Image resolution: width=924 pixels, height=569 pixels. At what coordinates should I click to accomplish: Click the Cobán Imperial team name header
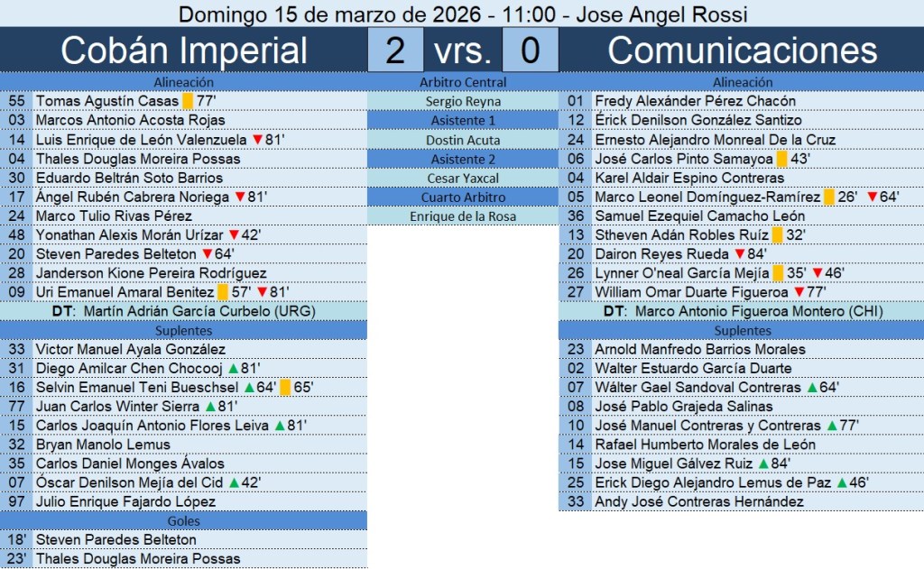(x=184, y=50)
